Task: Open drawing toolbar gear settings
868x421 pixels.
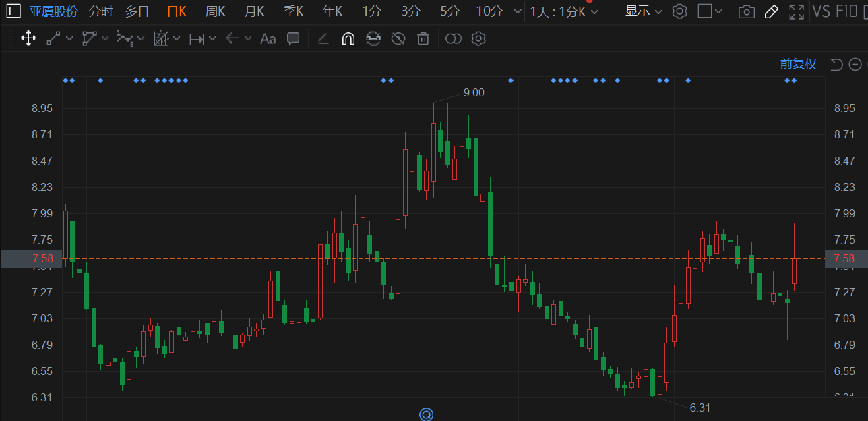Action: tap(478, 38)
